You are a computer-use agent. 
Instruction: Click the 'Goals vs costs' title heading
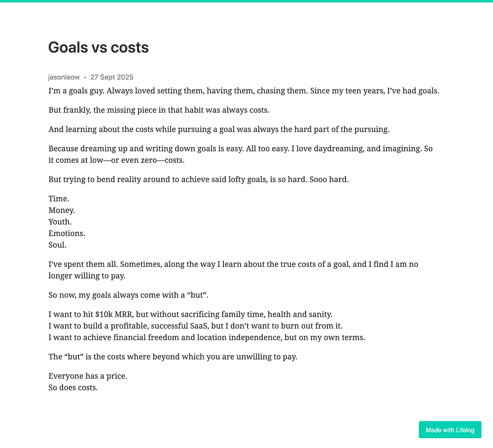coord(99,47)
